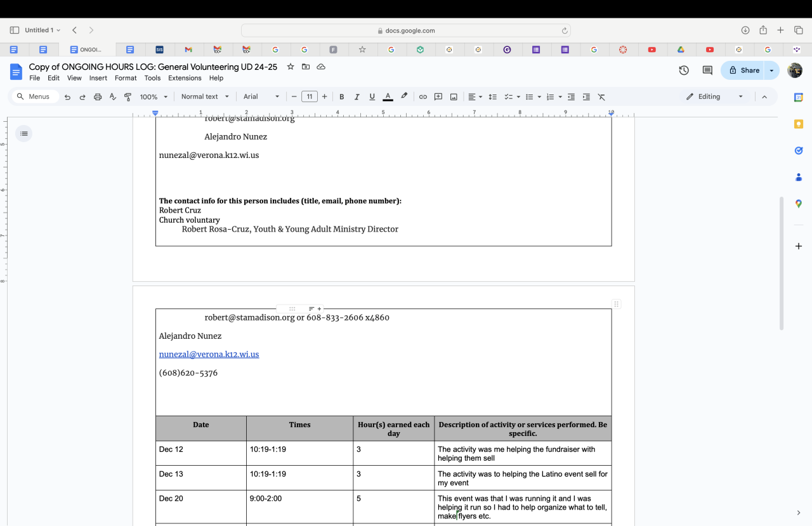Toggle italic formatting

(x=357, y=97)
